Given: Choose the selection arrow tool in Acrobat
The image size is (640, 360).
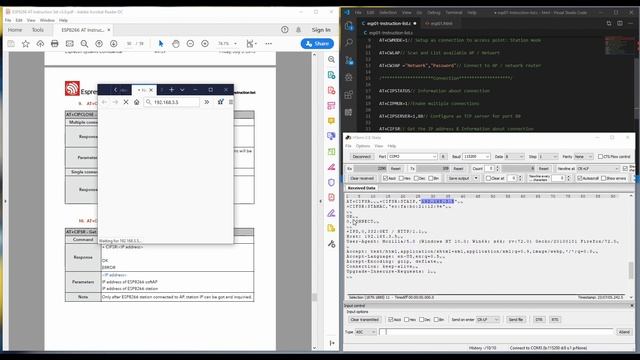Looking at the screenshot, I should click(x=161, y=44).
